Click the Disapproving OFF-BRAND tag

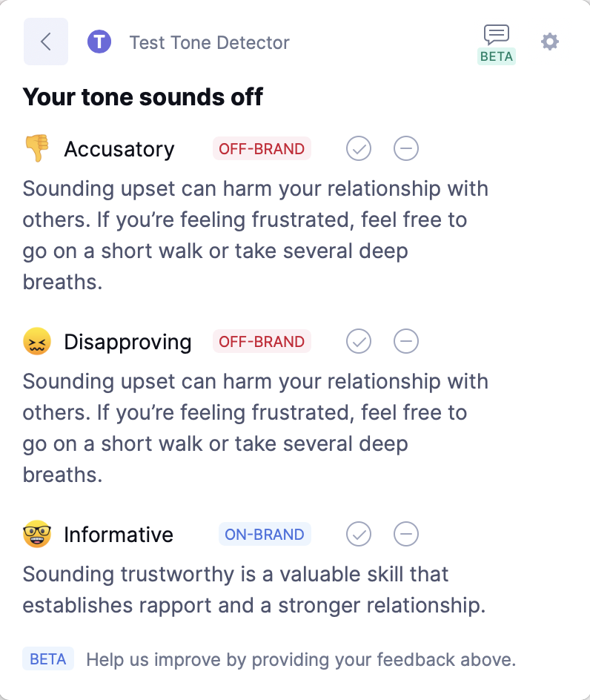[x=262, y=342]
